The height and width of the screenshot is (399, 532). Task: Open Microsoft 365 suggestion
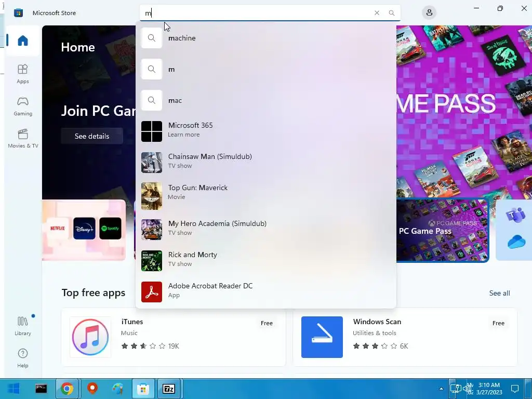pyautogui.click(x=265, y=131)
